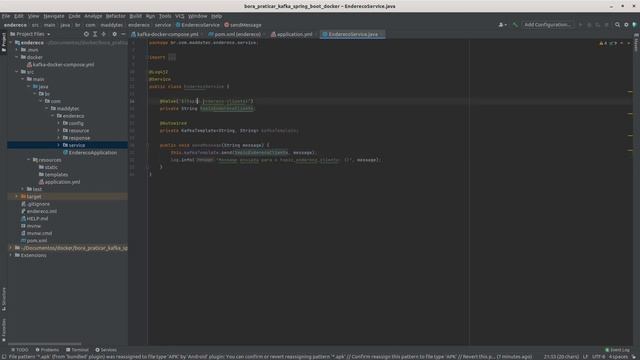Click EnderecoService breadcrumb in navigation bar
This screenshot has height=360, width=640.
point(198,25)
